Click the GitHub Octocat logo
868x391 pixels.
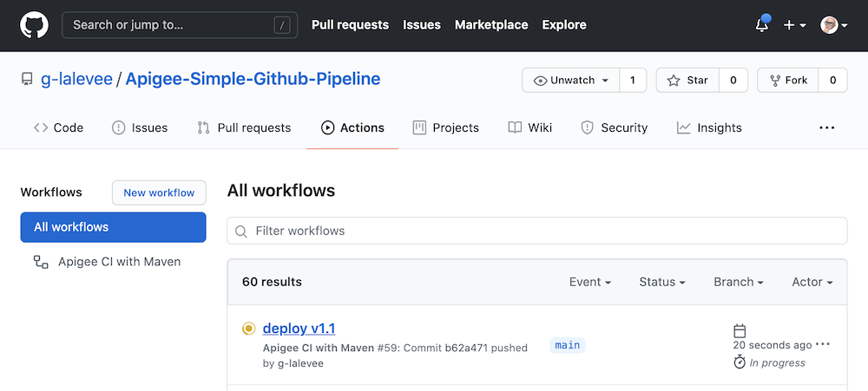(x=35, y=25)
